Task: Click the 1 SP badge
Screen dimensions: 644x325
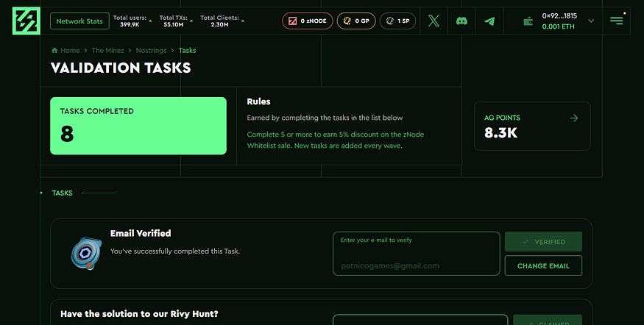Action: click(x=397, y=21)
